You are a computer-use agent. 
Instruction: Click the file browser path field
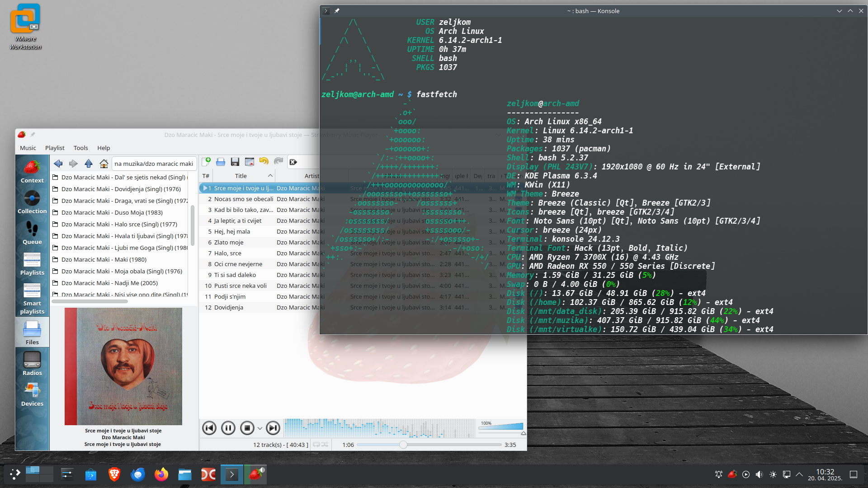tap(154, 164)
